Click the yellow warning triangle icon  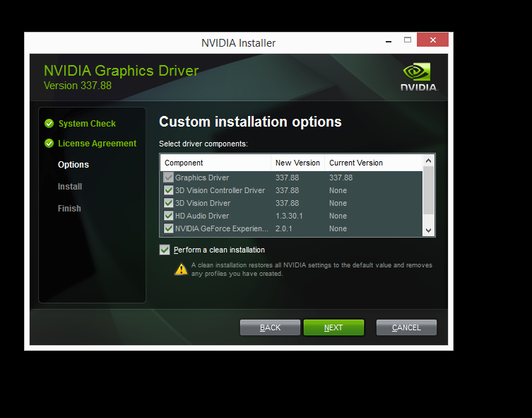pos(181,269)
